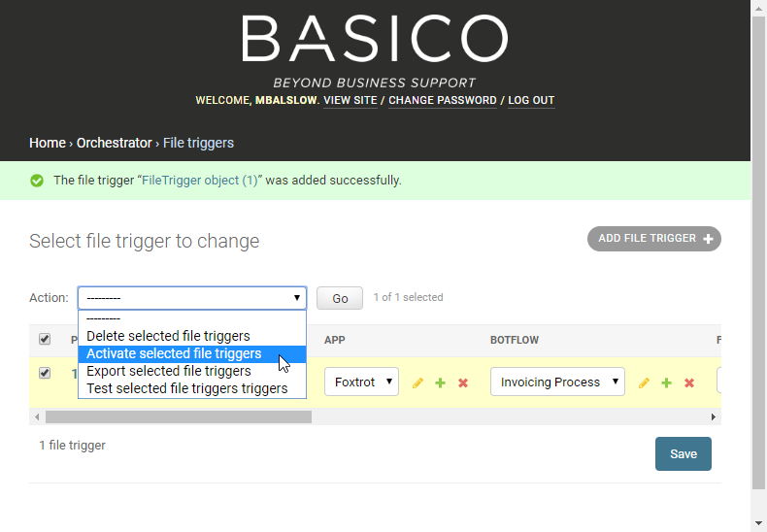Click the BASICO logo
Screen dimensions: 767x532
click(375, 38)
